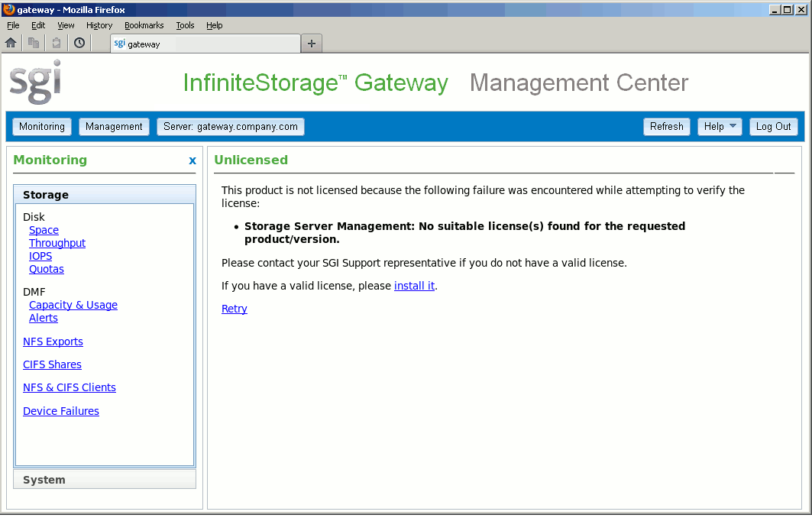Click the Monitoring button in blue bar
Screen dimensions: 812x518
42,127
